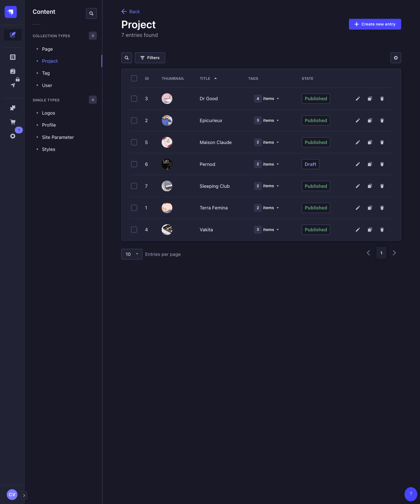
Task: Open the Content-Type Builder sidebar icon
Action: click(13, 57)
